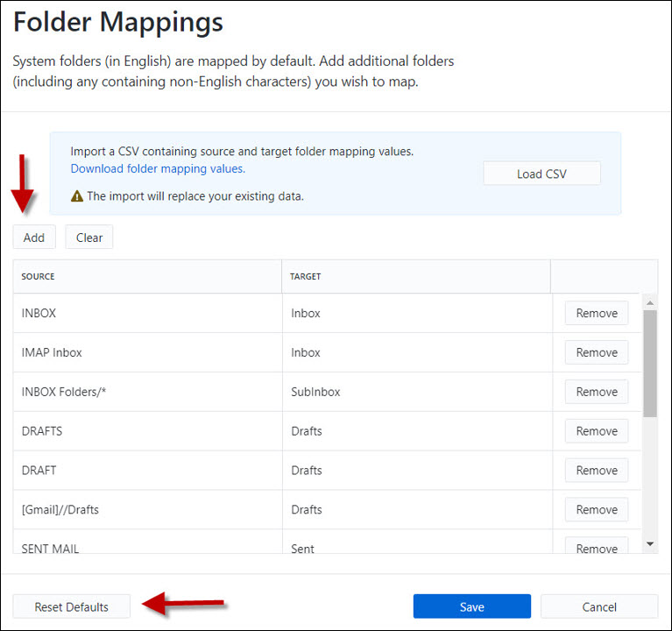Remove the [Gmail]//Drafts mapping
Screen dimensions: 672x631
point(597,509)
